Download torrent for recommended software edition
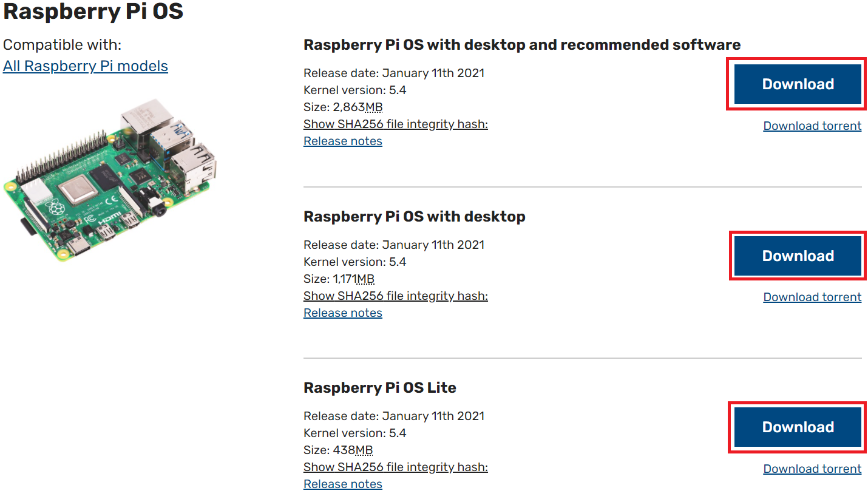 coord(812,126)
